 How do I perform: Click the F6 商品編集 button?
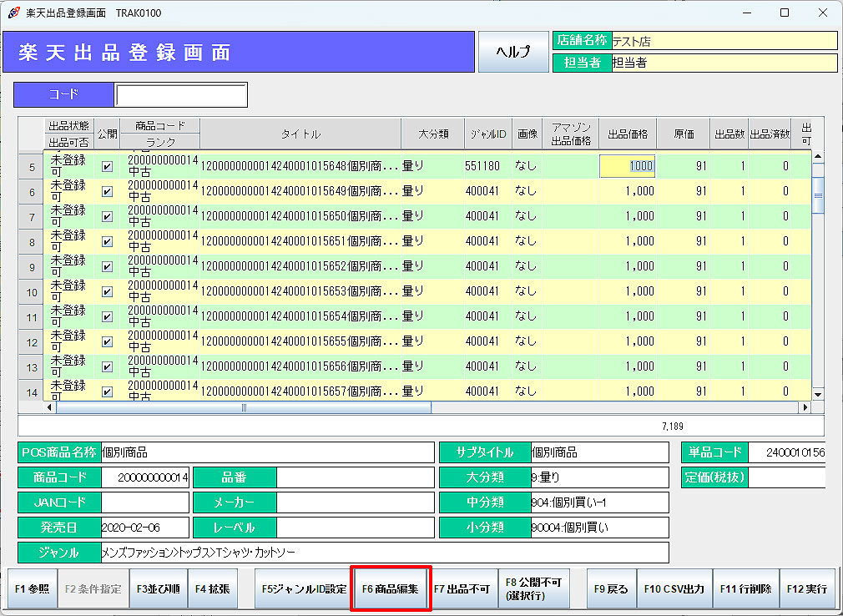pos(391,588)
